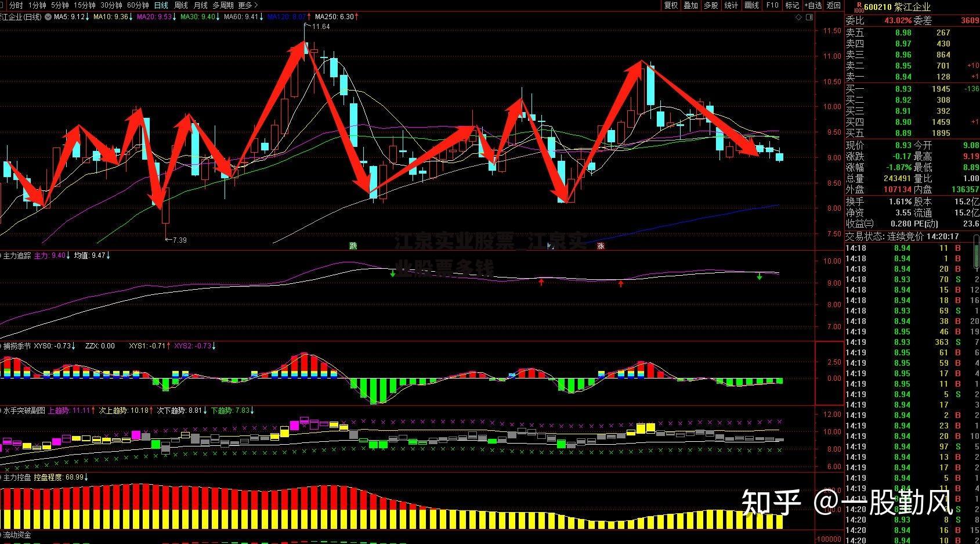Click the 交易状态: 连续竞价 status line
This screenshot has height=544, width=980.
click(x=902, y=236)
